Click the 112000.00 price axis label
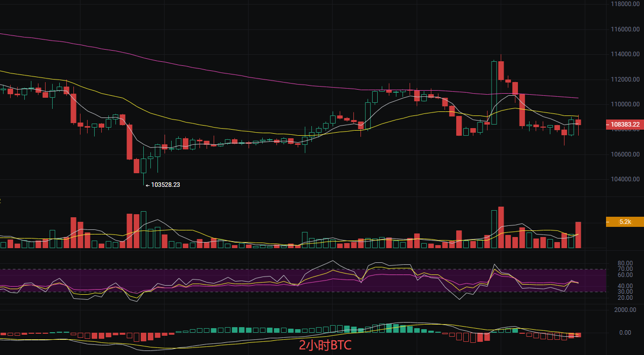 coord(624,80)
